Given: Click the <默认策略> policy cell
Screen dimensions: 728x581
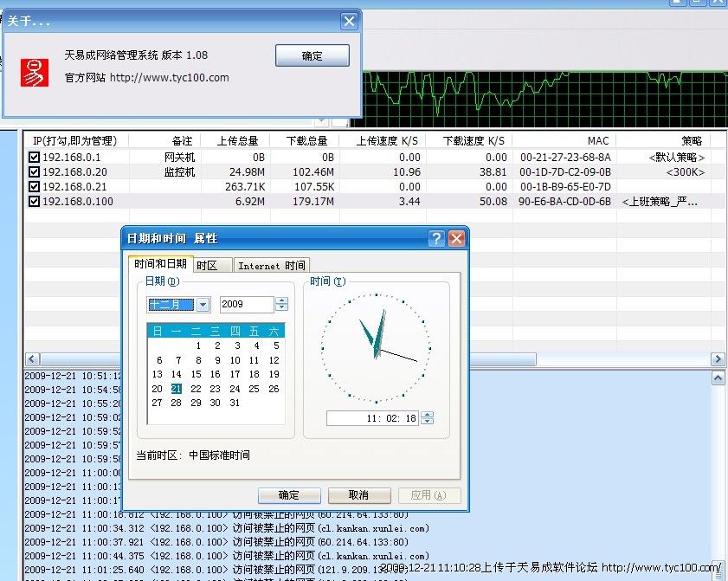Looking at the screenshot, I should (x=677, y=158).
